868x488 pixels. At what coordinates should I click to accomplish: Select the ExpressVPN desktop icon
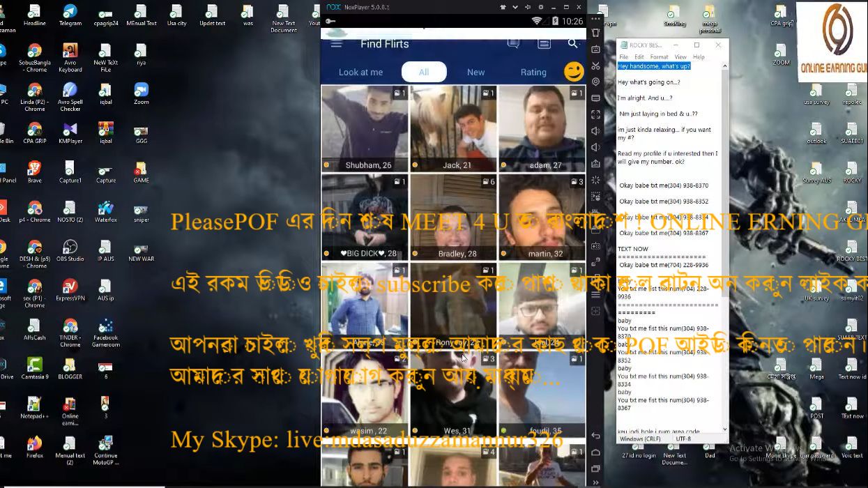tap(70, 290)
